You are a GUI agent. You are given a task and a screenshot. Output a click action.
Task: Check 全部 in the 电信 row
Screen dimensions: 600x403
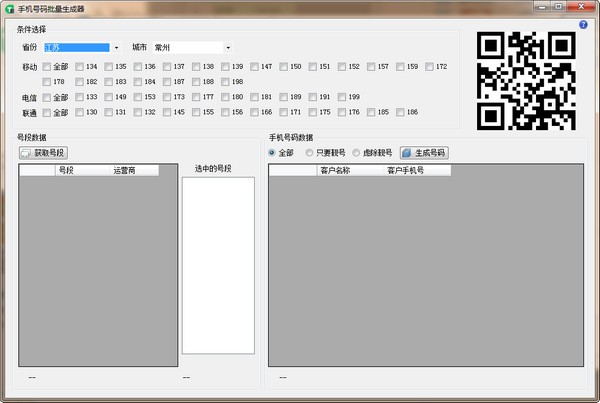point(47,97)
